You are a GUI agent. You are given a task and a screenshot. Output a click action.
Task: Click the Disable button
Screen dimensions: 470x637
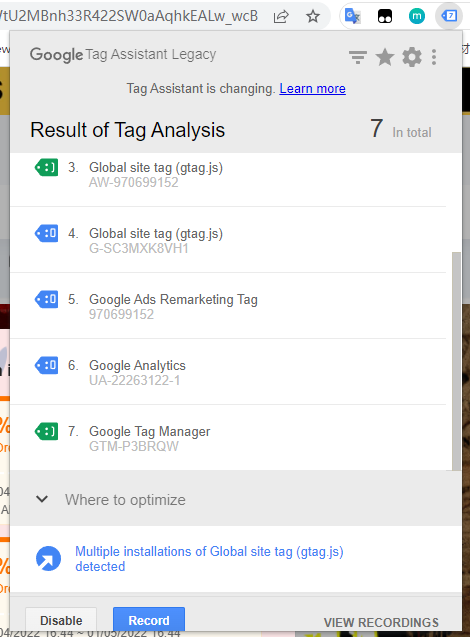click(x=61, y=620)
